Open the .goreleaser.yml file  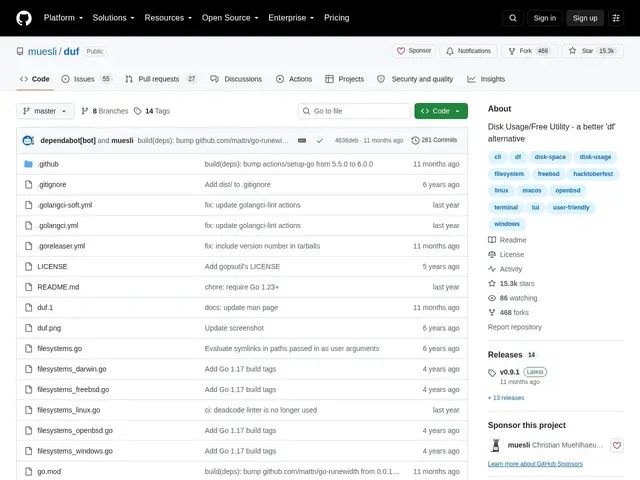coord(61,246)
